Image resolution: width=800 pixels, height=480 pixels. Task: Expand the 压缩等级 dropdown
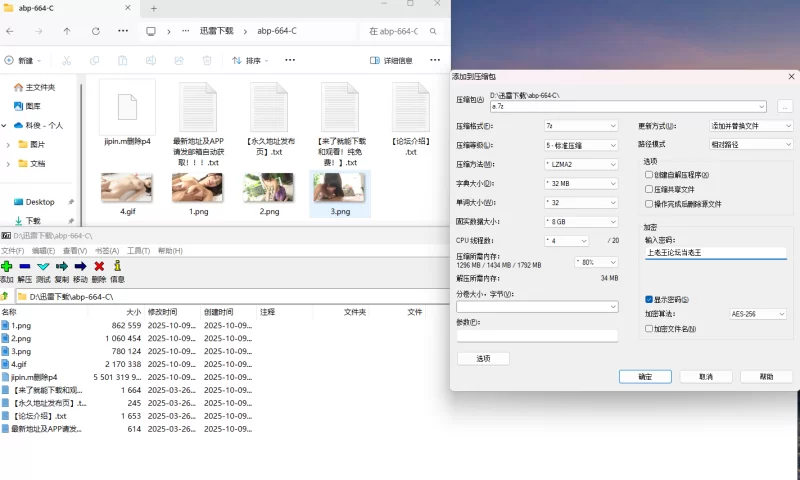click(581, 145)
